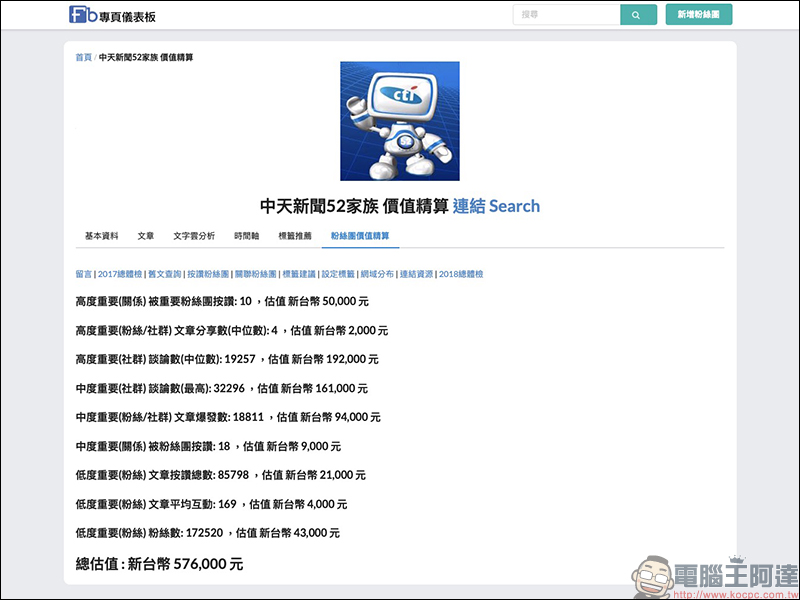Switch to the 文字雲分析 tab
This screenshot has width=800, height=600.
point(194,236)
